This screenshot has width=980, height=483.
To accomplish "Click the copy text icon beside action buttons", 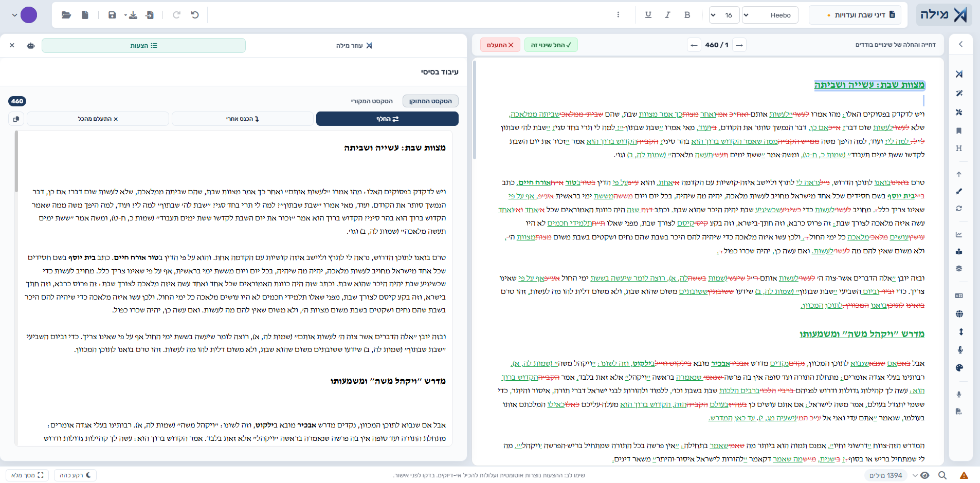I will pyautogui.click(x=16, y=119).
